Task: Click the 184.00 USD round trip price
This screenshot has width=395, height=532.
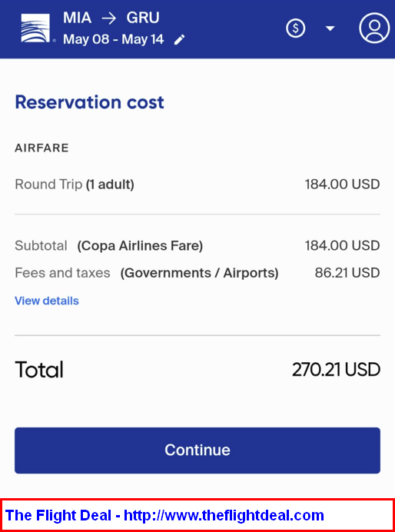Action: tap(343, 185)
